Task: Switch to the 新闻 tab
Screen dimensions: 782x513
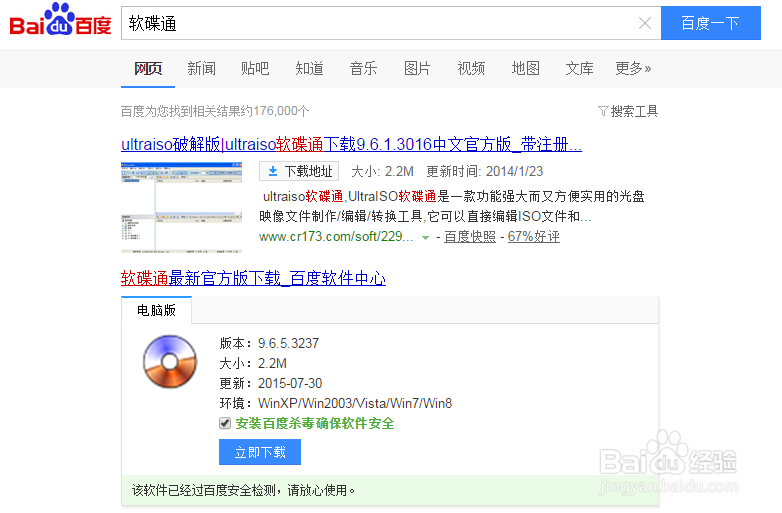Action: (x=201, y=68)
